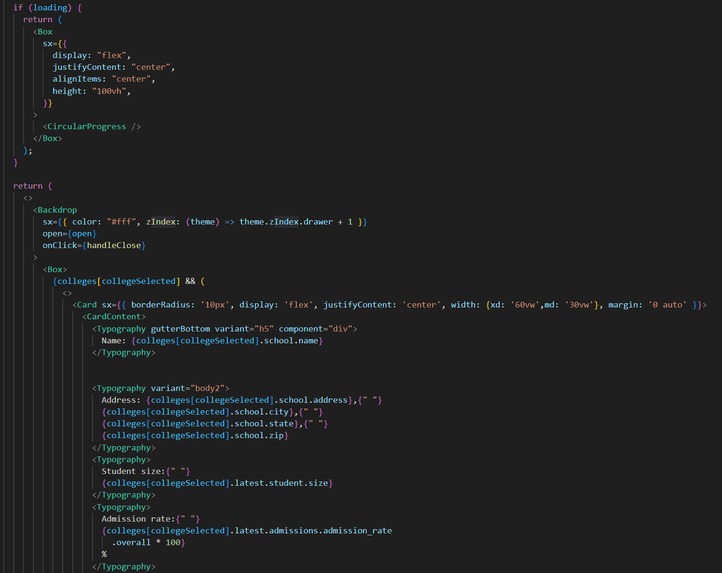
Task: Click the variant="h5" attribute
Action: click(244, 329)
